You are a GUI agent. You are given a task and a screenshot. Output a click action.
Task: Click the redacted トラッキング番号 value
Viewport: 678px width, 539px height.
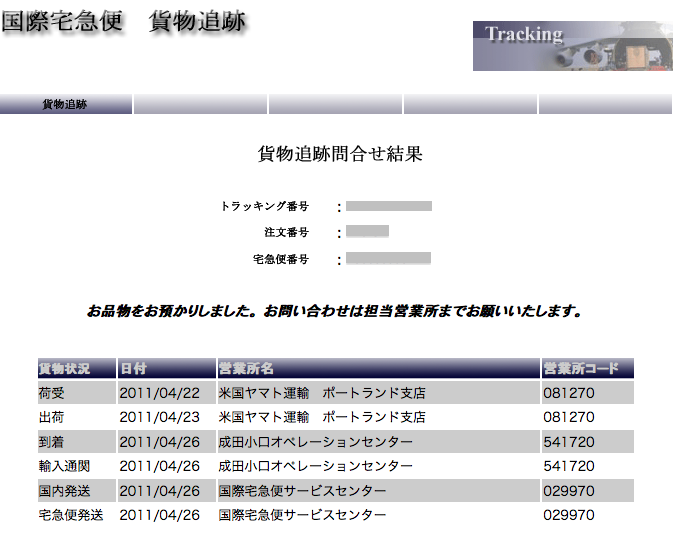[x=389, y=206]
